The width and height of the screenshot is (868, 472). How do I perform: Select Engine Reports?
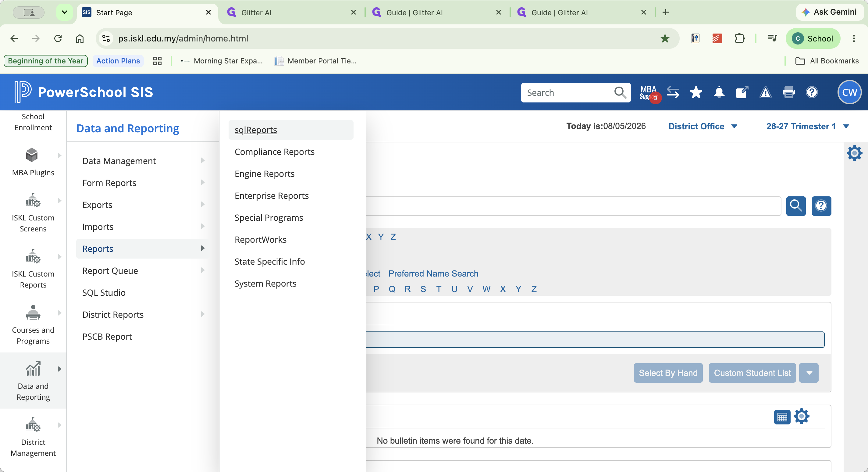point(265,173)
